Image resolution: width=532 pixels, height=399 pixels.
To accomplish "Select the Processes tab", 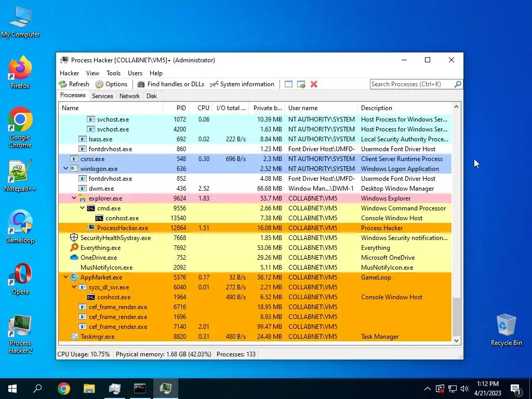I will 73,96.
